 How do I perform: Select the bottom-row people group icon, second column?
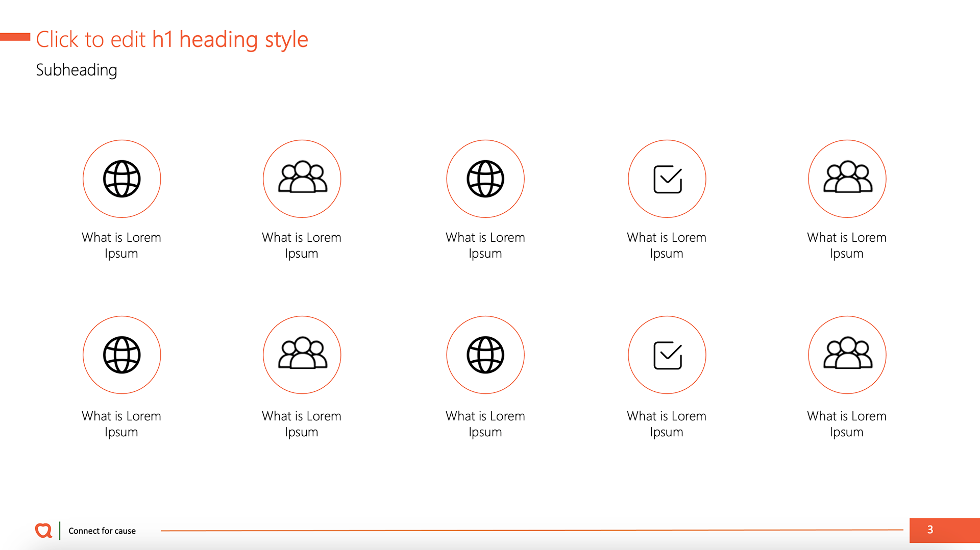point(302,353)
